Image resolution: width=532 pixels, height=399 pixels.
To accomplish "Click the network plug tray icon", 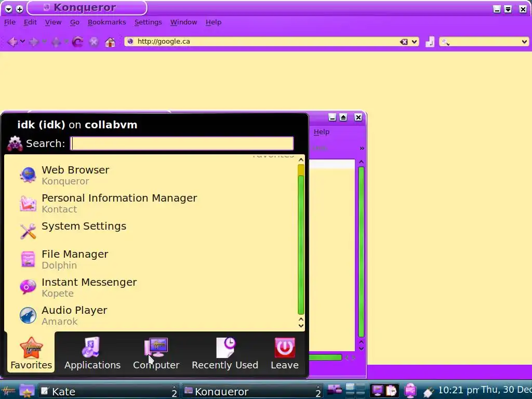I will coord(428,392).
